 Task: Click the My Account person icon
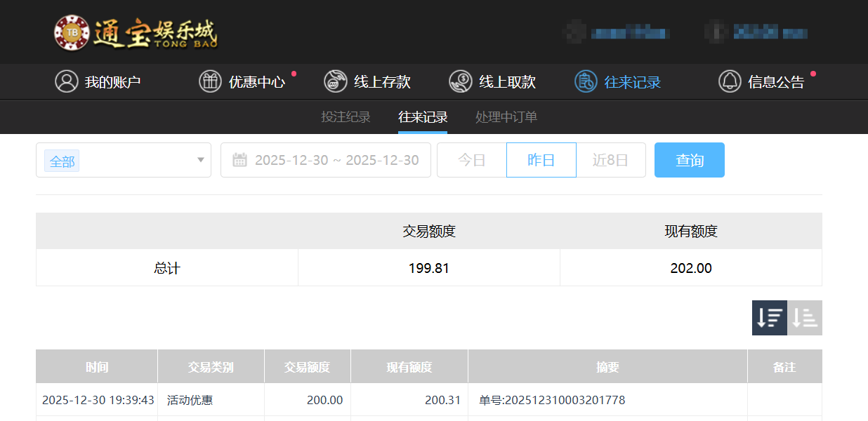67,81
